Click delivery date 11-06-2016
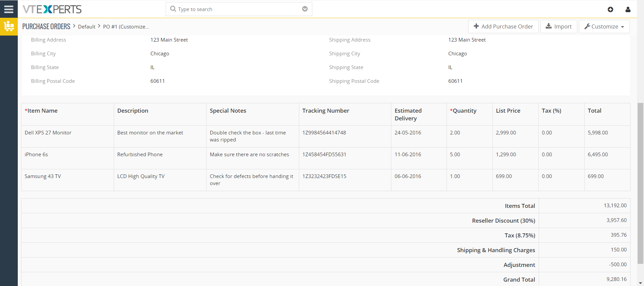The width and height of the screenshot is (644, 286). pos(408,155)
